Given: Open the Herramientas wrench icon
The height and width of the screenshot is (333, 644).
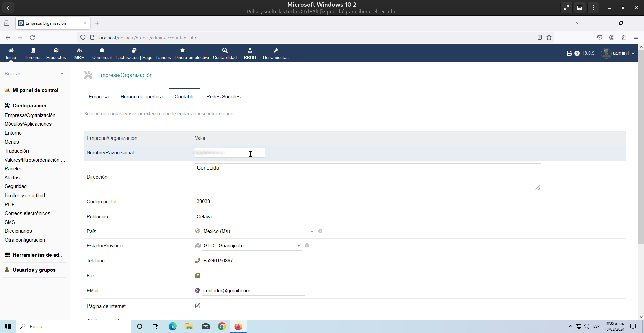Looking at the screenshot, I should coord(276,50).
